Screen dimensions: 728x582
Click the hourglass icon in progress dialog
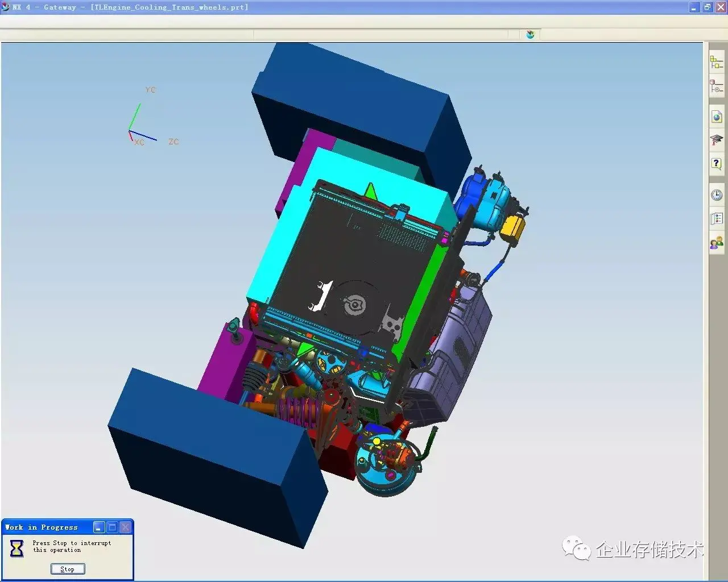pyautogui.click(x=17, y=548)
